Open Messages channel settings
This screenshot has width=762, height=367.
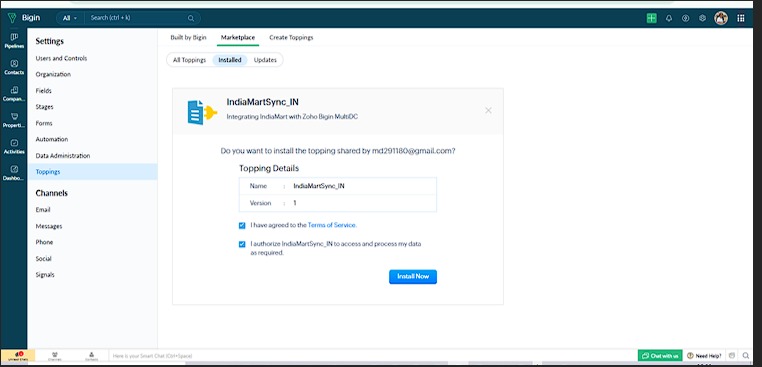point(49,227)
